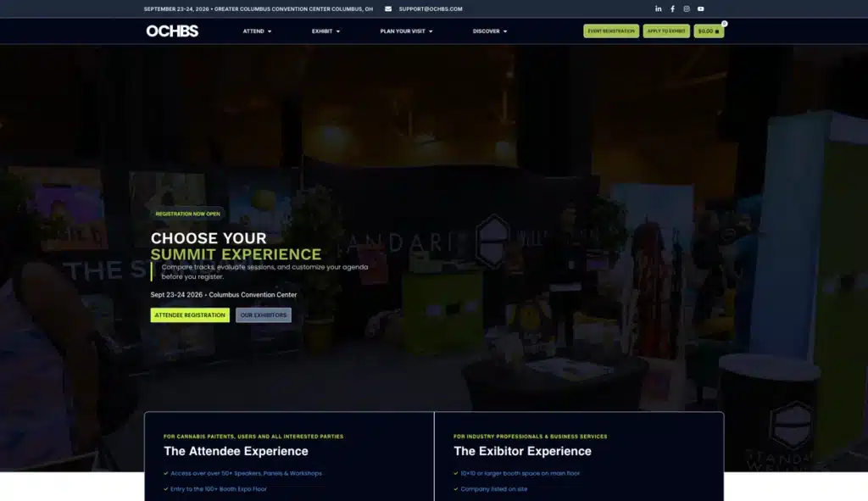Click 'For Industry Professionals & Business Services' label
The height and width of the screenshot is (501, 868).
531,437
